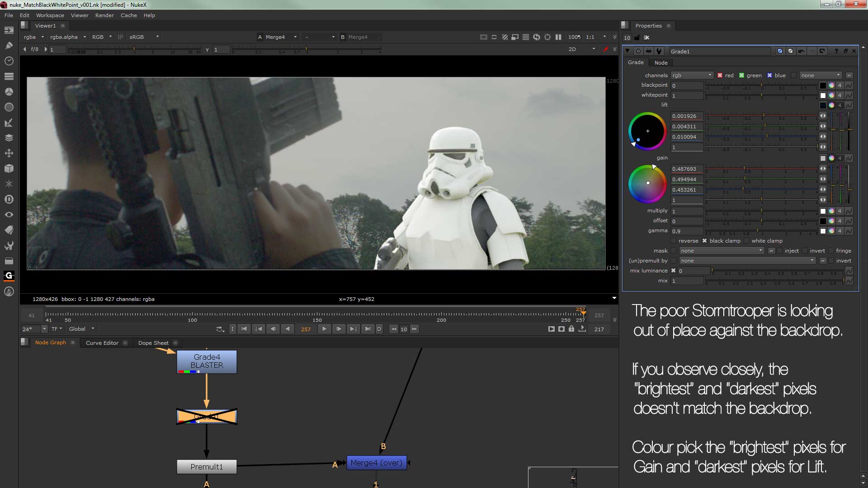Open the (un)premult by dropdown
868x488 pixels.
pos(747,261)
